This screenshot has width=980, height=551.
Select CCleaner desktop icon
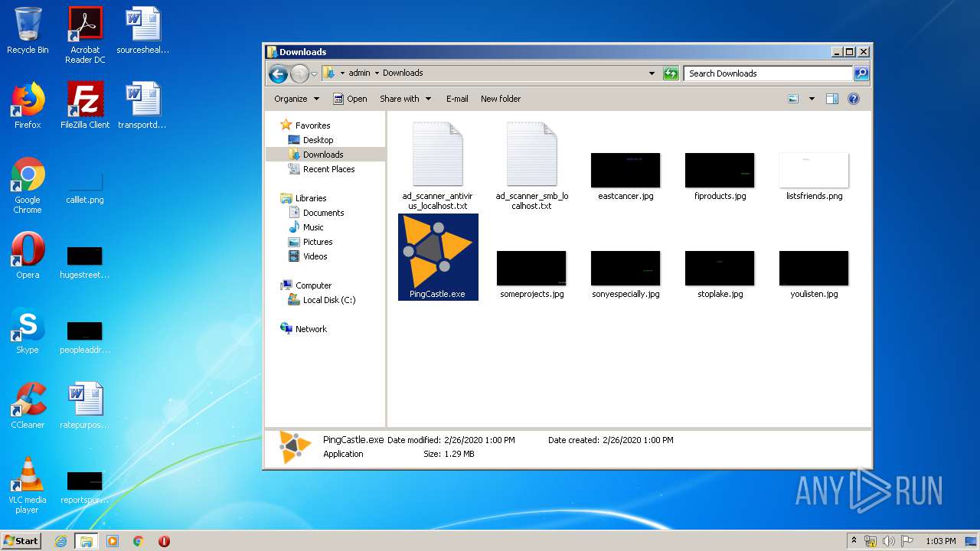point(28,406)
